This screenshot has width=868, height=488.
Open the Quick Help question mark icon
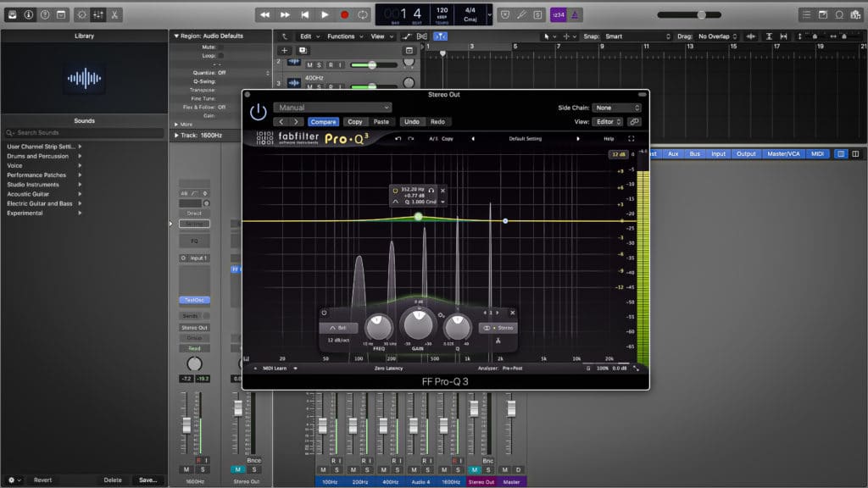pyautogui.click(x=45, y=15)
